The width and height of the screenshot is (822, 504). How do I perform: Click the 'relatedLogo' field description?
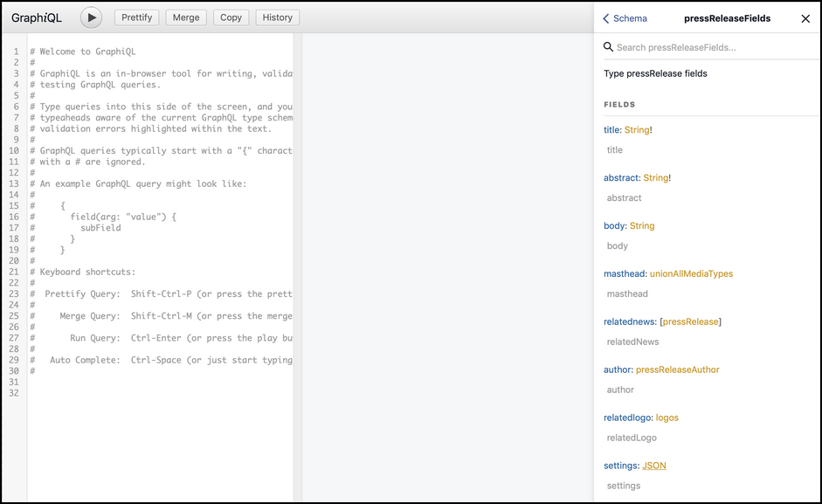tap(632, 438)
